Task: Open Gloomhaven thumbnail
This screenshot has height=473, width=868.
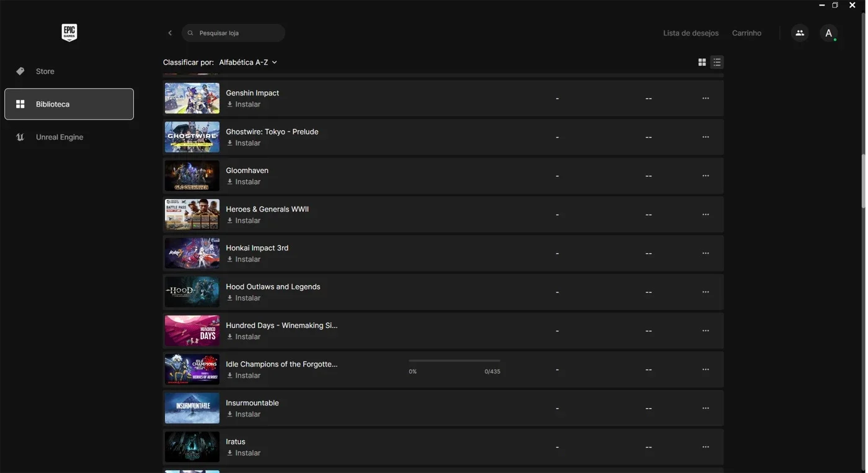Action: 192,175
